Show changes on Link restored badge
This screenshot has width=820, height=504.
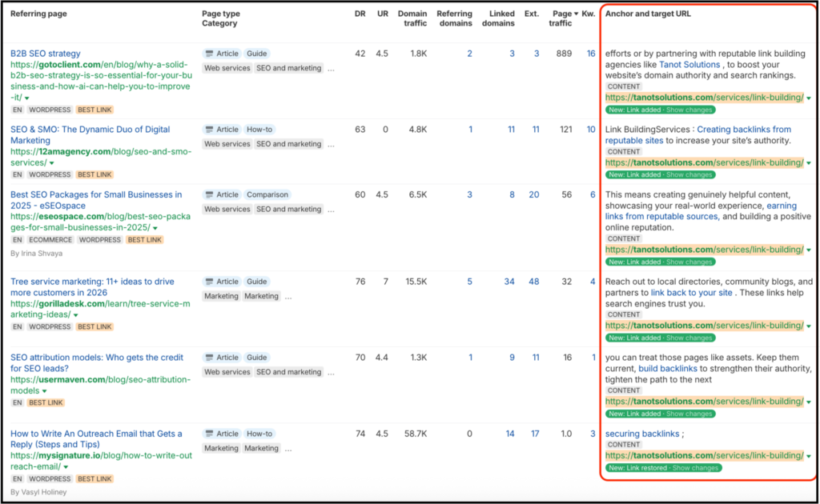(695, 468)
